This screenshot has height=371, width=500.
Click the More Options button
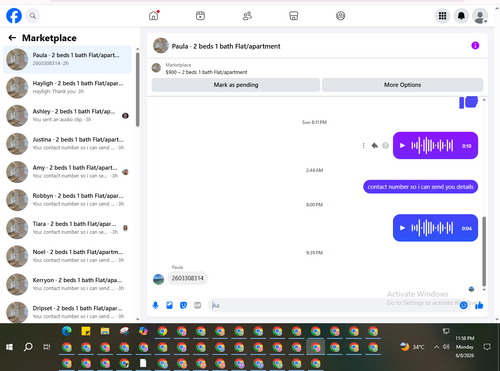click(402, 85)
